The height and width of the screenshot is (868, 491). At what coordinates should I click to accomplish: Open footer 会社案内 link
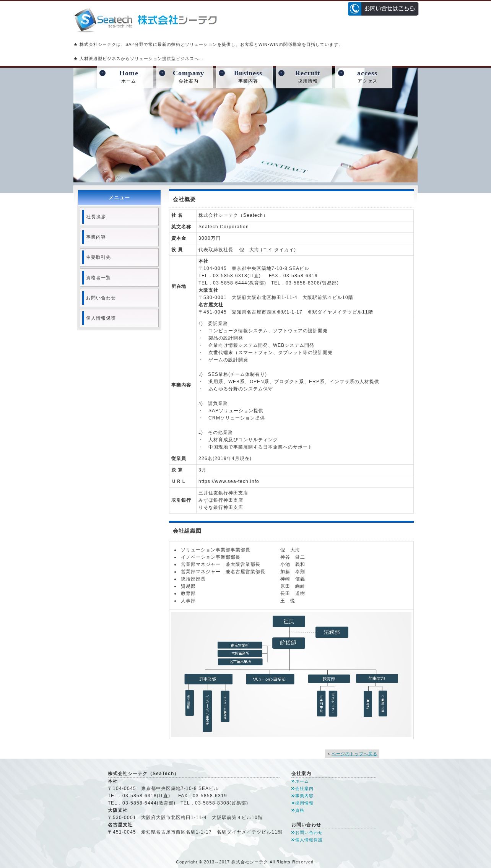tap(304, 788)
